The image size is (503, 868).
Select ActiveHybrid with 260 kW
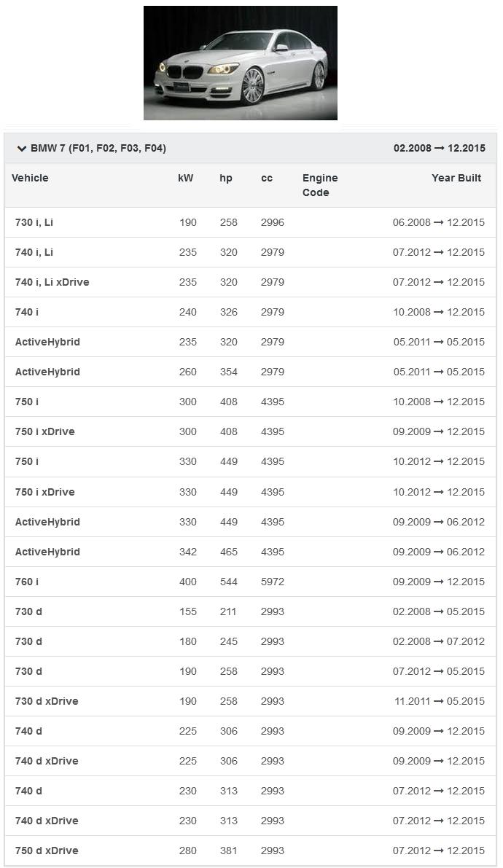coord(47,372)
